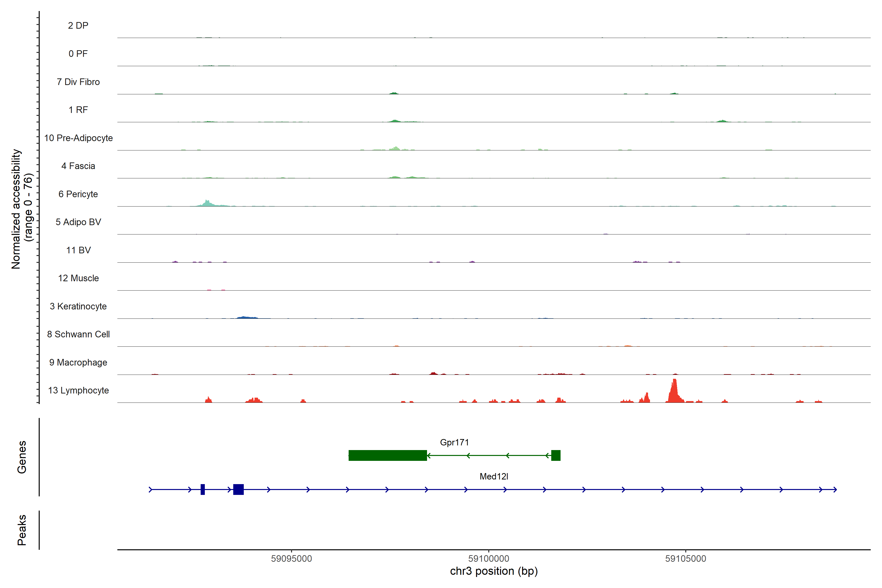The image size is (882, 588).
Task: Click the narrow blue Med12l exon
Action: [x=203, y=489]
